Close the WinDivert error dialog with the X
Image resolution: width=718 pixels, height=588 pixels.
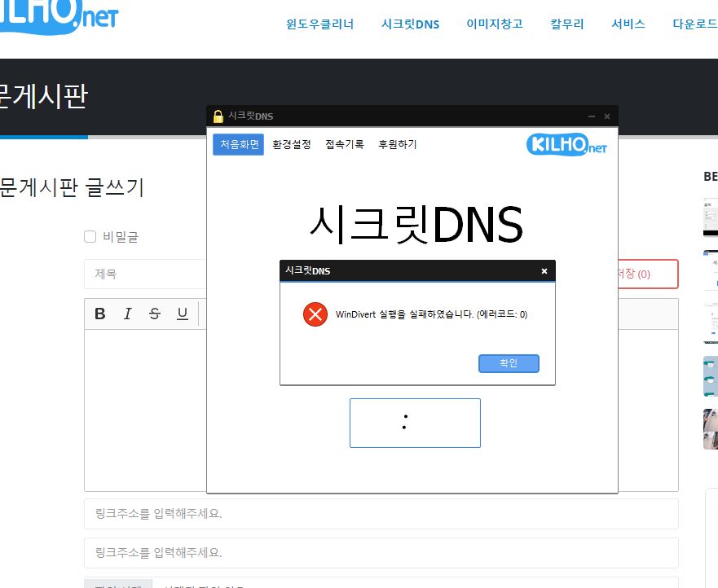(x=544, y=271)
